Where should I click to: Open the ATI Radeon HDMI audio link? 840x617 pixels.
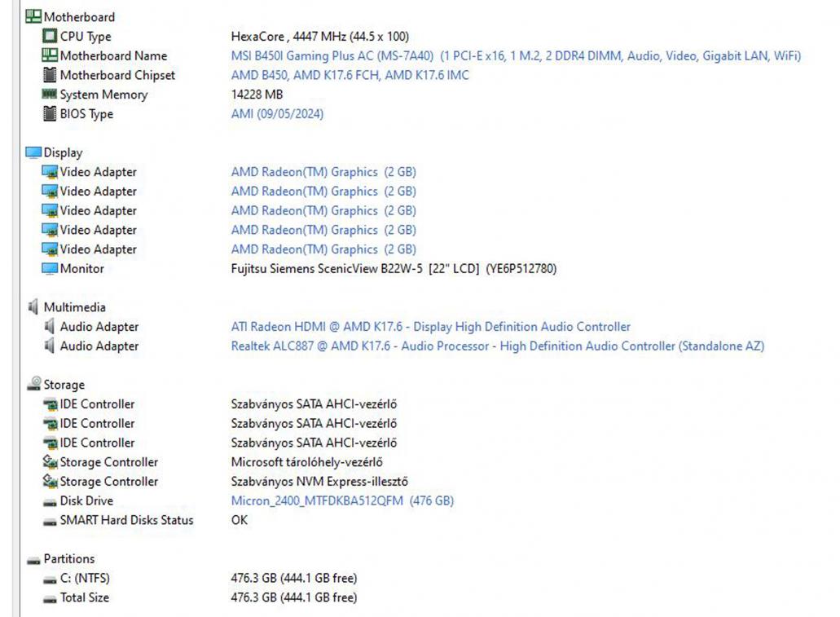tap(430, 327)
